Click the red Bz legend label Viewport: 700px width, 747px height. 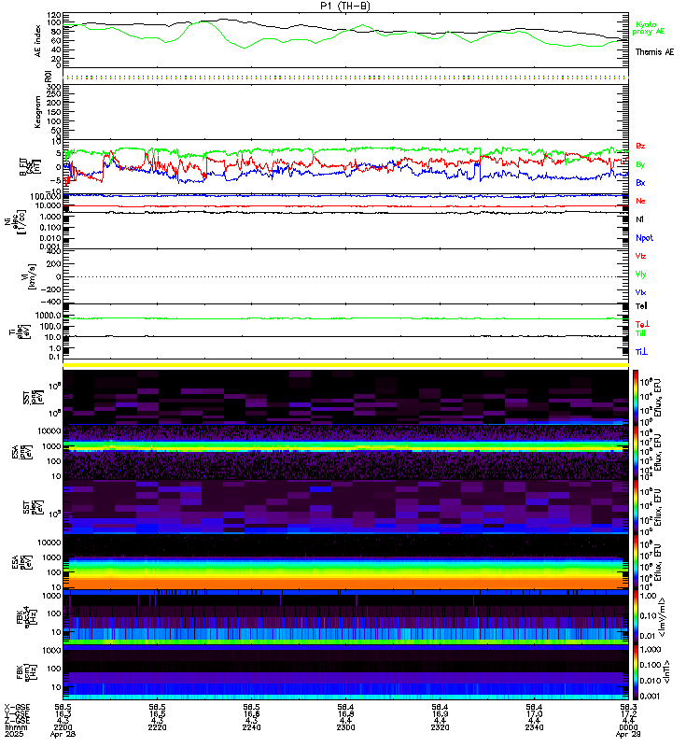pyautogui.click(x=640, y=146)
